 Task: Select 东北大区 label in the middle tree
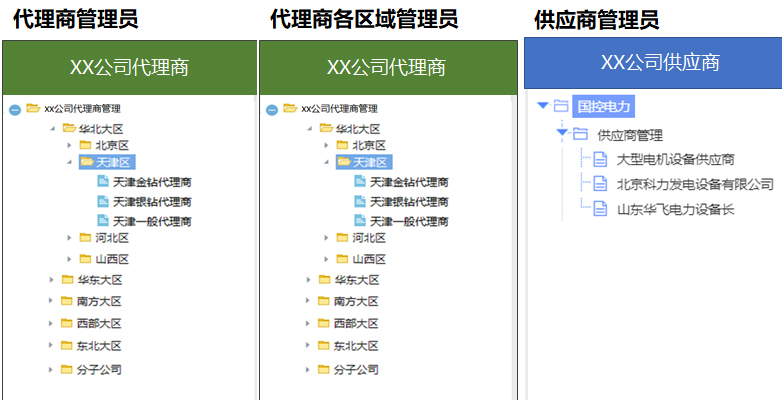(x=356, y=346)
